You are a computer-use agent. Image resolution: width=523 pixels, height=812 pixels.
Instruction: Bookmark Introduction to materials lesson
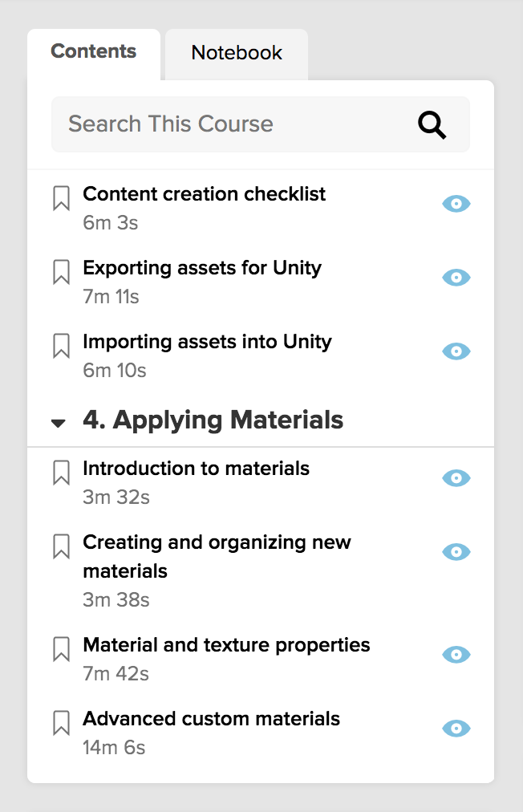tap(61, 473)
